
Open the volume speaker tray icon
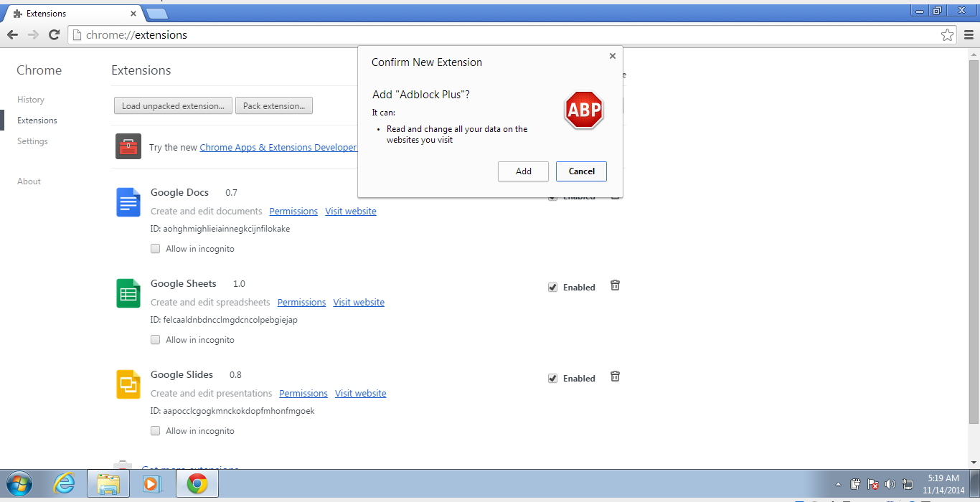[x=890, y=484]
